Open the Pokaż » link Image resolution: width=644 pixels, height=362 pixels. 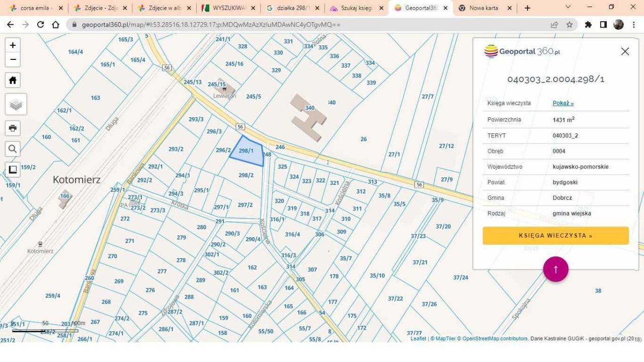click(563, 103)
